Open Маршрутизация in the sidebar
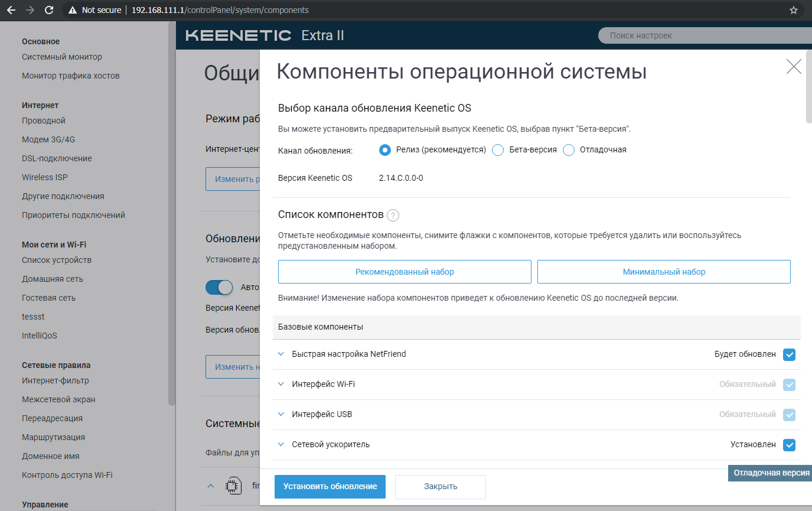 click(x=53, y=437)
